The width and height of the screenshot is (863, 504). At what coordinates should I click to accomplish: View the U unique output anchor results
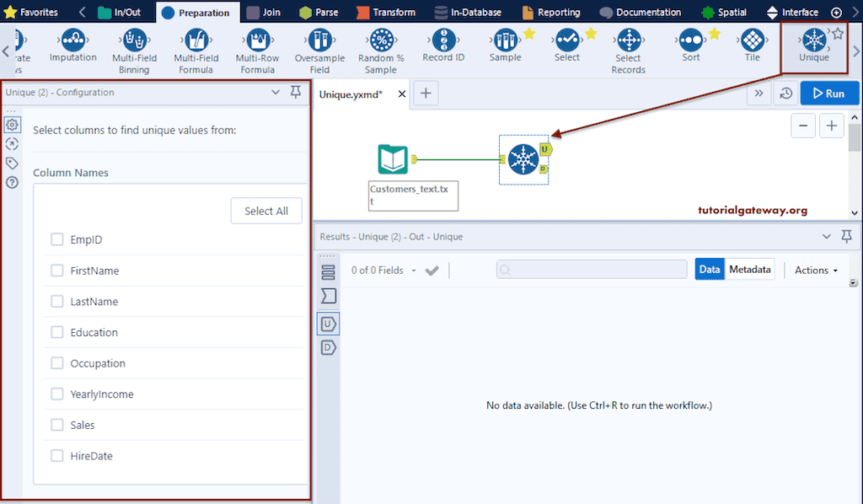tap(328, 324)
